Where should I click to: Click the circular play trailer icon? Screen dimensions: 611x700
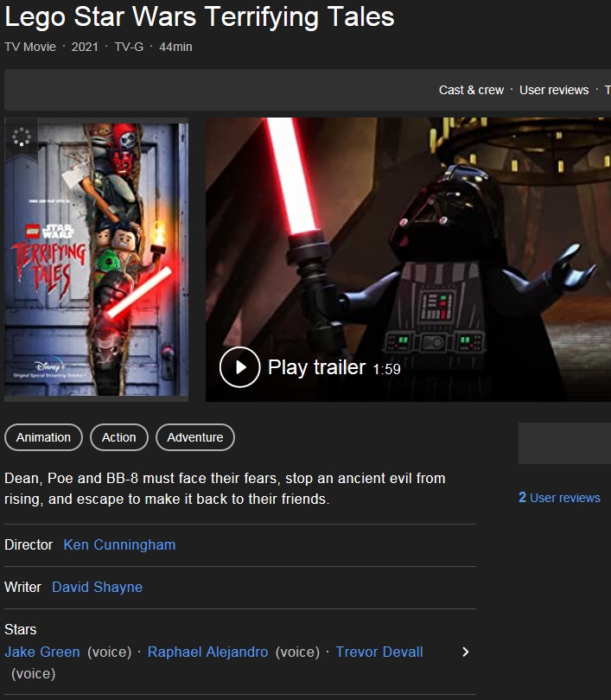click(x=239, y=367)
